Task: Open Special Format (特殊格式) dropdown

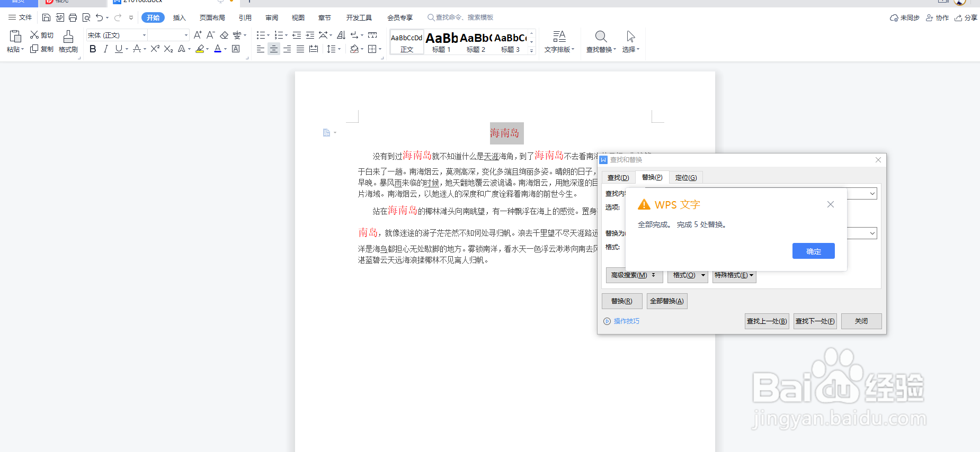Action: click(x=734, y=275)
